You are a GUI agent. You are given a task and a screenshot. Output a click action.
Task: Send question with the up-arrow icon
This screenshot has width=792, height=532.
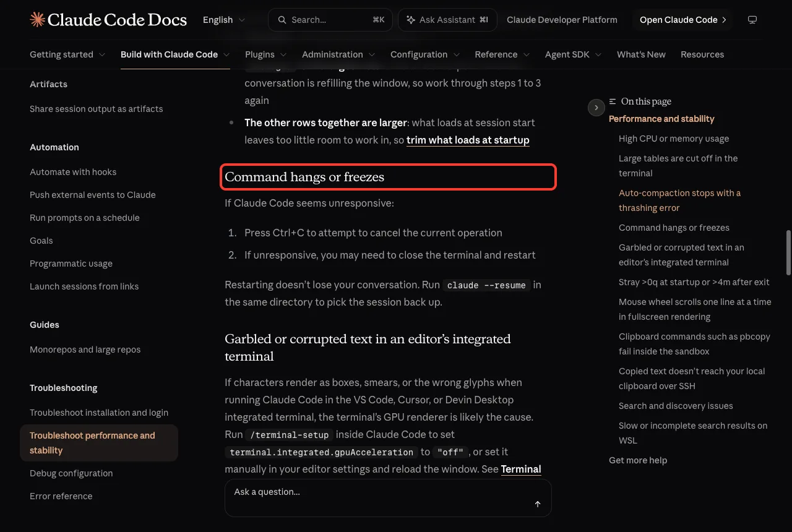[538, 504]
